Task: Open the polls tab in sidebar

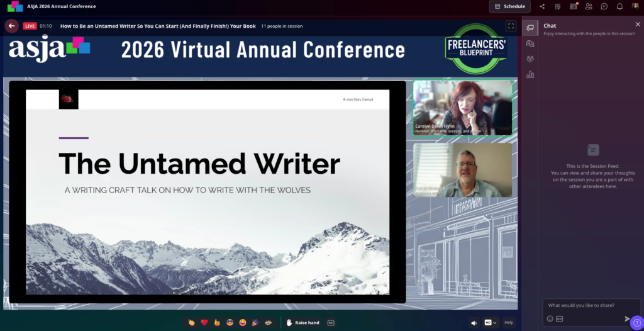Action: coord(530,75)
